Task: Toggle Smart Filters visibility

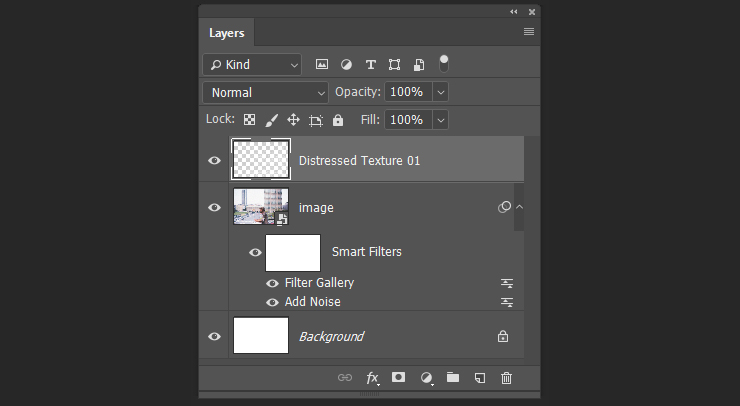Action: pyautogui.click(x=255, y=253)
